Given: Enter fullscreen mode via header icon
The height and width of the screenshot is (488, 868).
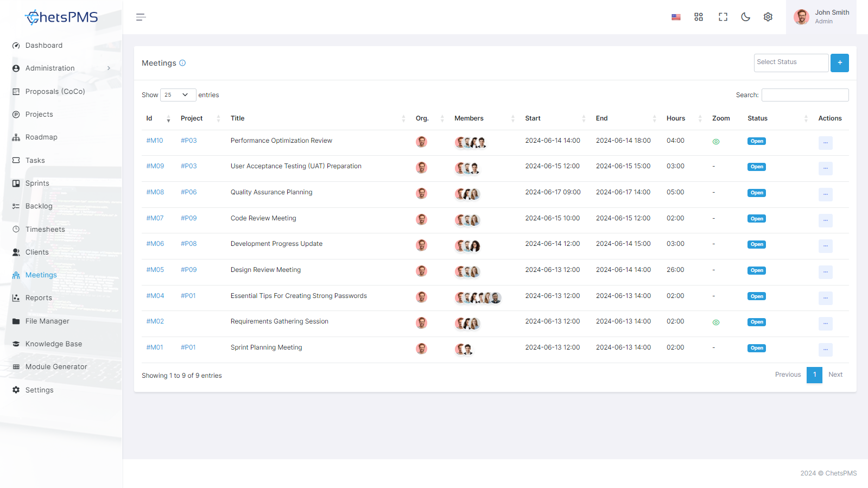Looking at the screenshot, I should point(723,17).
